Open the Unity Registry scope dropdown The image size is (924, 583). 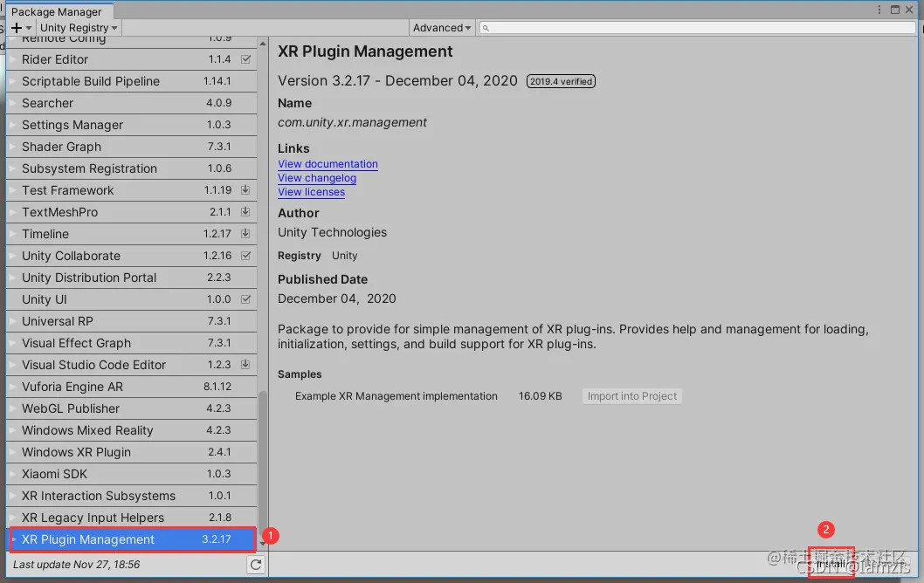pyautogui.click(x=79, y=28)
